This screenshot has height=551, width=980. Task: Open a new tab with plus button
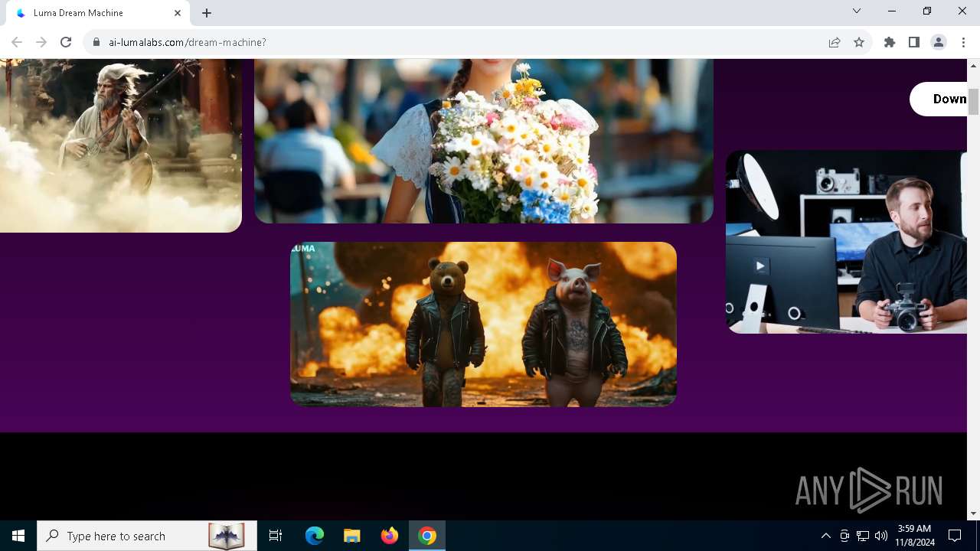point(207,13)
